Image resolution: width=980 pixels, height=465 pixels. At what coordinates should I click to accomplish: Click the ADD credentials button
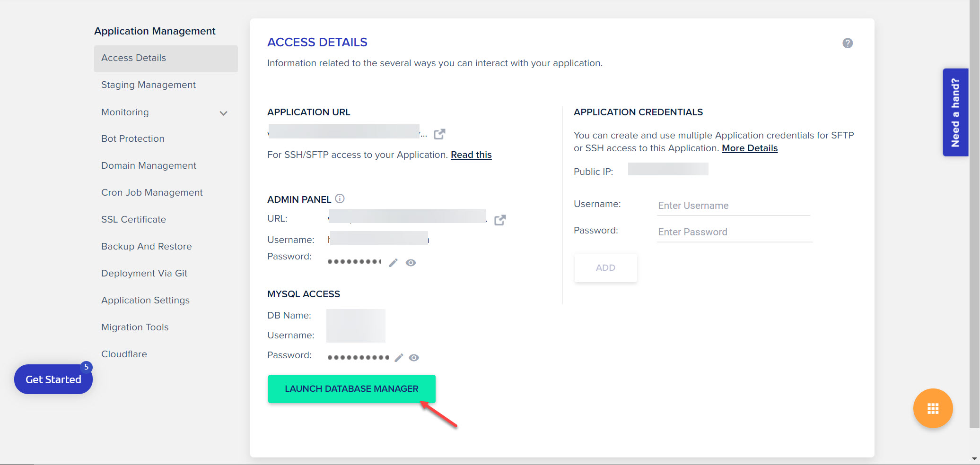(x=605, y=268)
